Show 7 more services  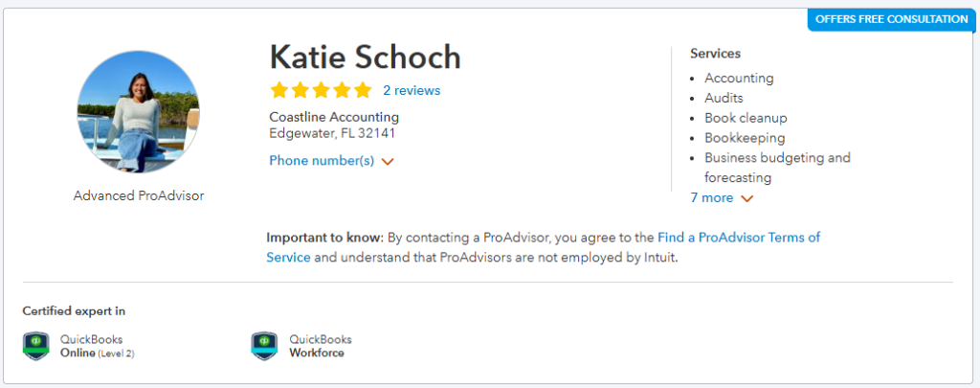(x=712, y=197)
